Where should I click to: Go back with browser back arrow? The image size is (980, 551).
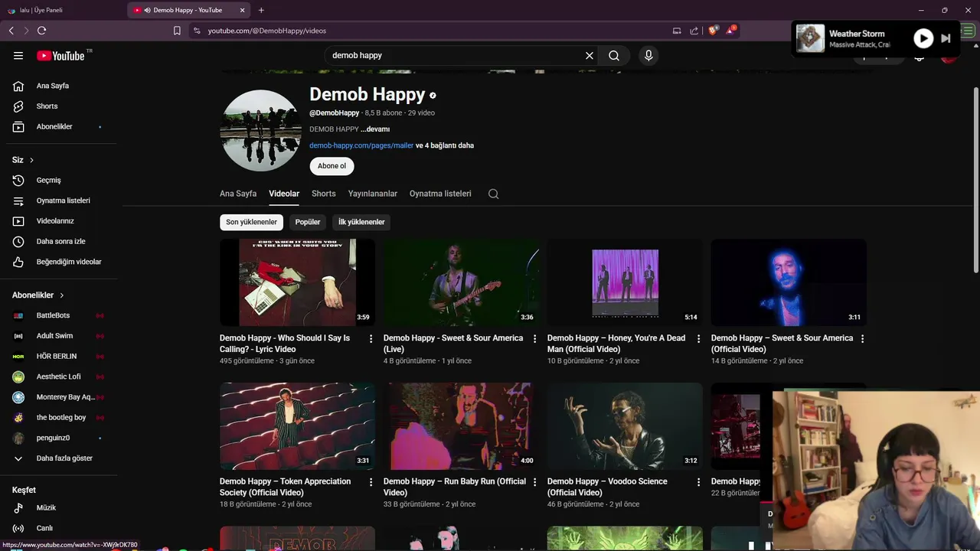click(11, 31)
